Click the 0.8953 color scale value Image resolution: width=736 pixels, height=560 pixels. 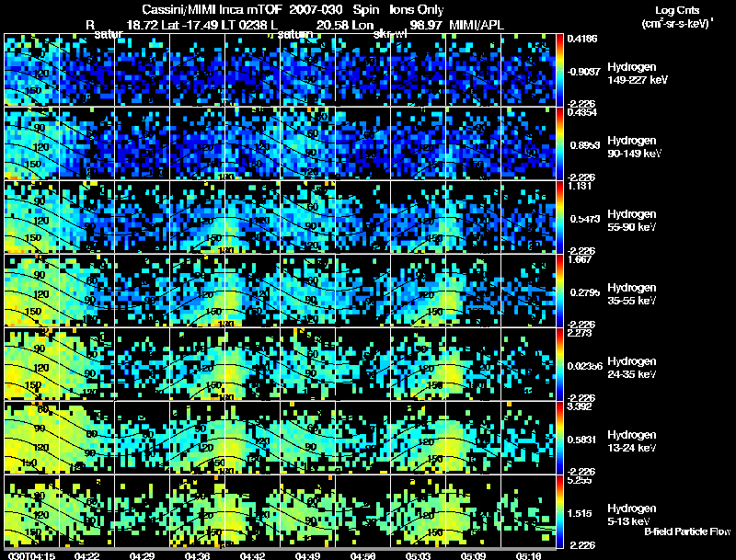coord(583,145)
